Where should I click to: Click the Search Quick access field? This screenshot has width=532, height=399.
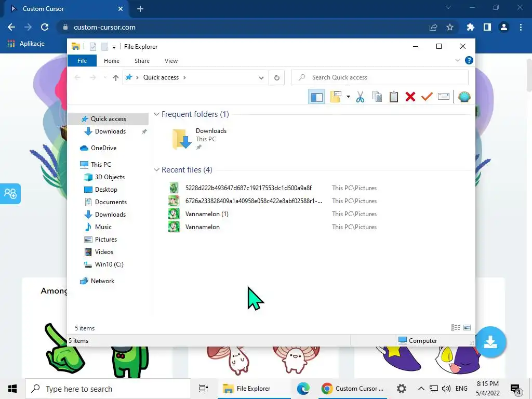click(380, 78)
